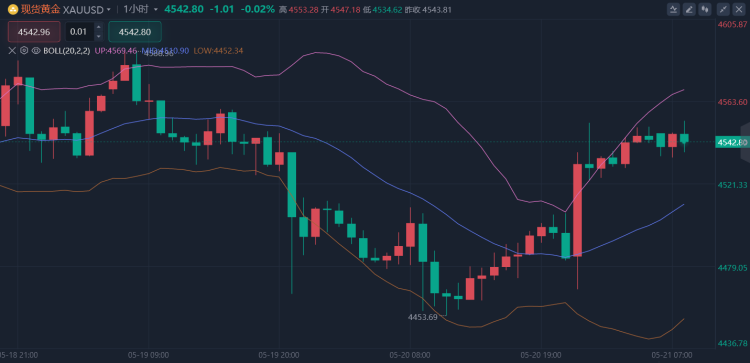Click the 昨收 4543.81 previous close value
This screenshot has width=750, height=363.
coord(428,10)
